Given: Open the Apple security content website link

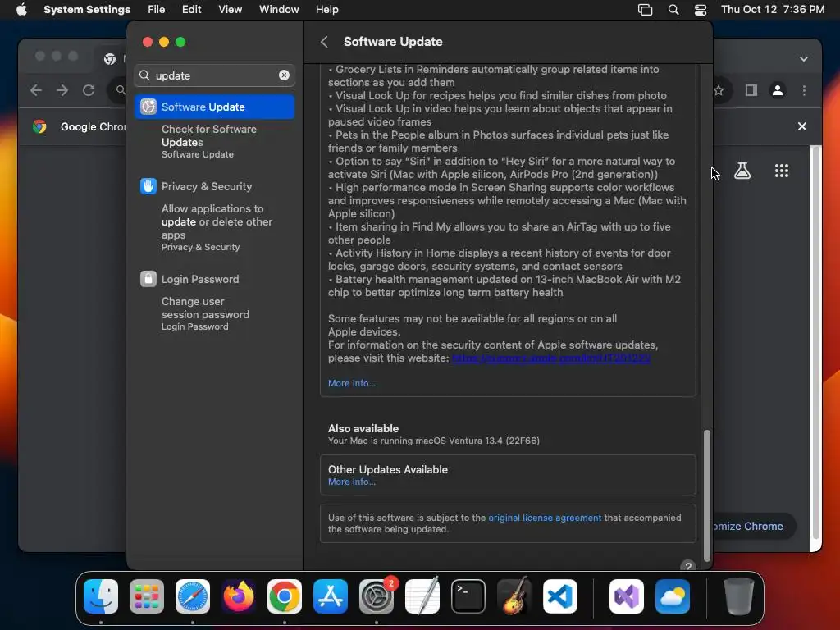Looking at the screenshot, I should click(x=550, y=358).
